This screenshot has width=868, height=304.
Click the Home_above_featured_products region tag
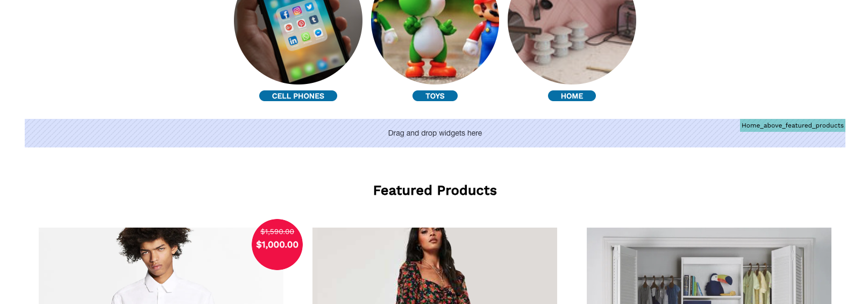[x=793, y=125]
